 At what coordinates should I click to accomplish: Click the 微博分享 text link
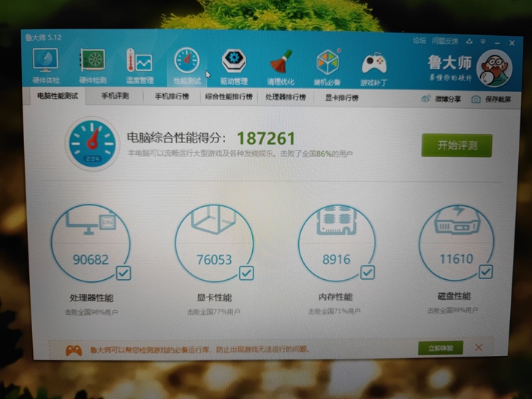pos(448,99)
